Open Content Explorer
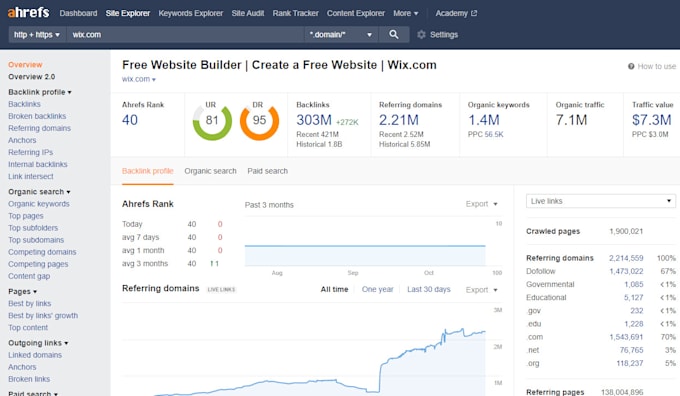The width and height of the screenshot is (680, 396). coord(356,13)
